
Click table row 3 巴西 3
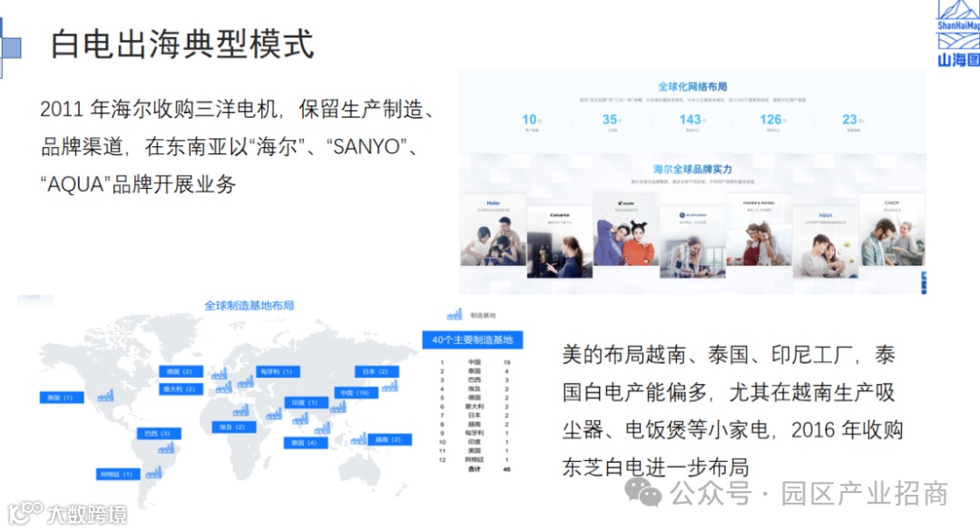475,379
